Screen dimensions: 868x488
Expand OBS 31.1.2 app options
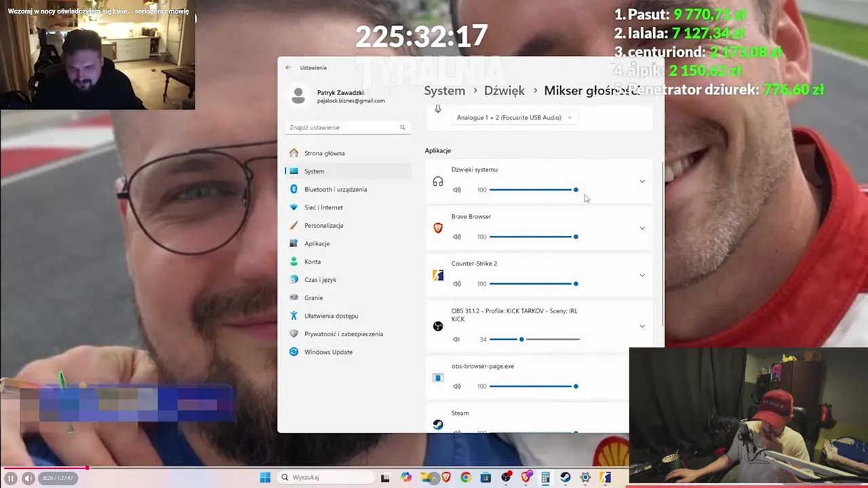click(x=642, y=326)
